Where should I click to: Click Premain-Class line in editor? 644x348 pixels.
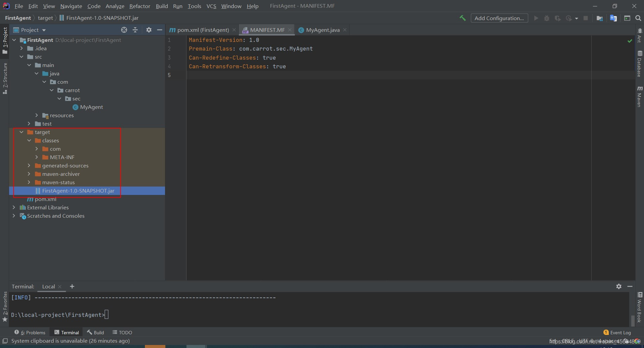pyautogui.click(x=251, y=49)
